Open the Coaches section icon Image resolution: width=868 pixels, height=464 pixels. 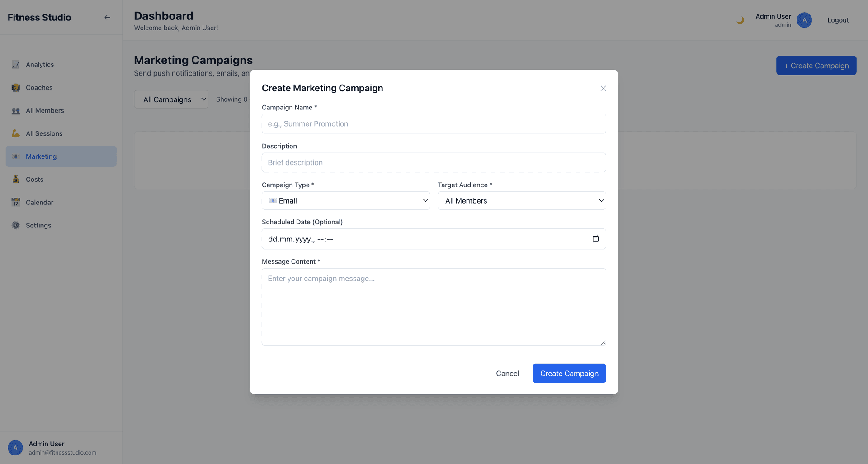[x=16, y=87]
